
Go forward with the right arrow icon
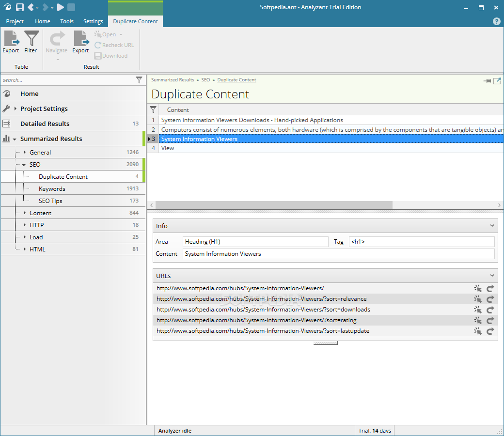click(x=46, y=7)
